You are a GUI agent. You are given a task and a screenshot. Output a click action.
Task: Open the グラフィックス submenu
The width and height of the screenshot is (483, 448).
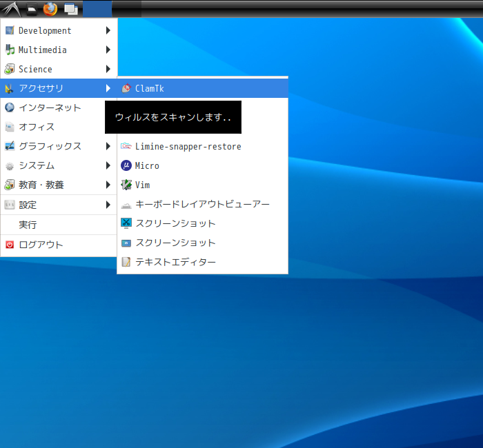(x=59, y=146)
